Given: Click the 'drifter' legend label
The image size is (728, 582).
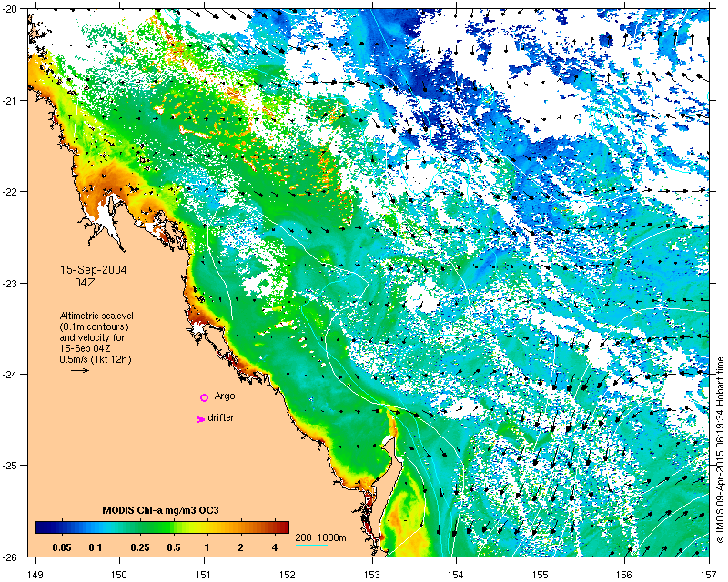Looking at the screenshot, I should click(221, 417).
